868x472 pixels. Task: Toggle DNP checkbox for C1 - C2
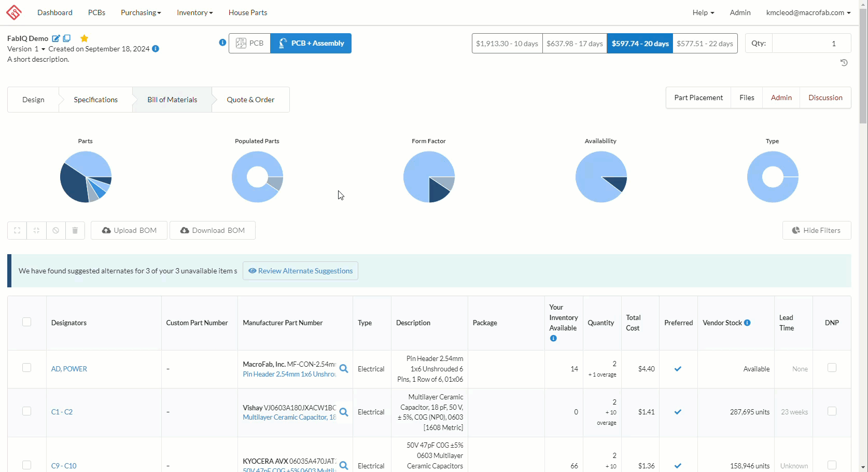(x=832, y=411)
